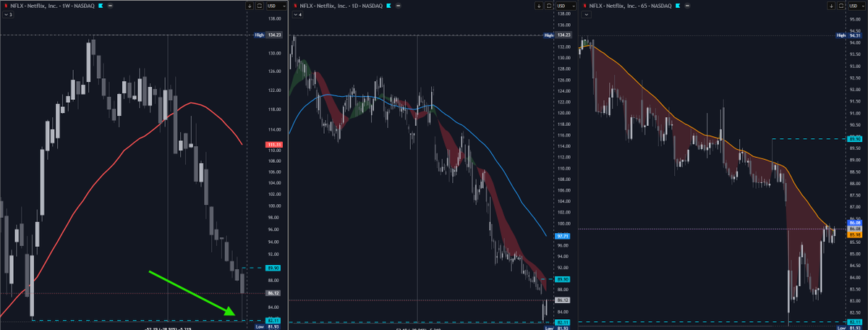868x330 pixels.
Task: Click the down-arrow button on the daily chart
Action: tap(539, 6)
